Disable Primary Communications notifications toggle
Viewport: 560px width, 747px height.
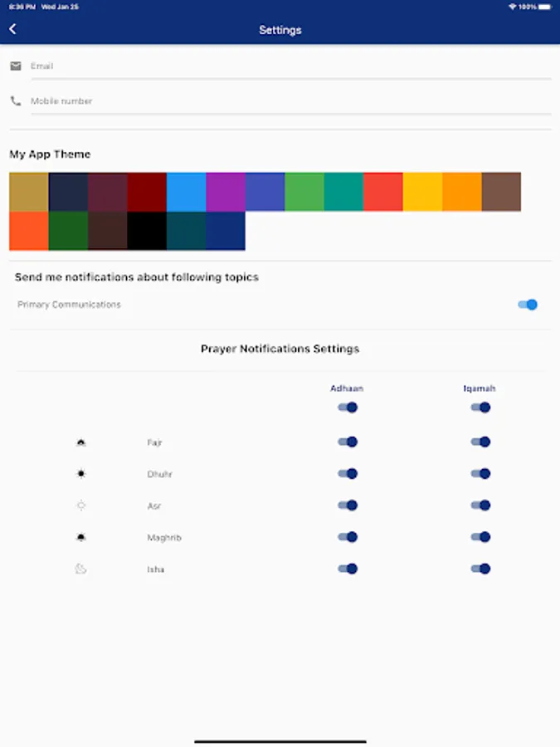point(528,305)
